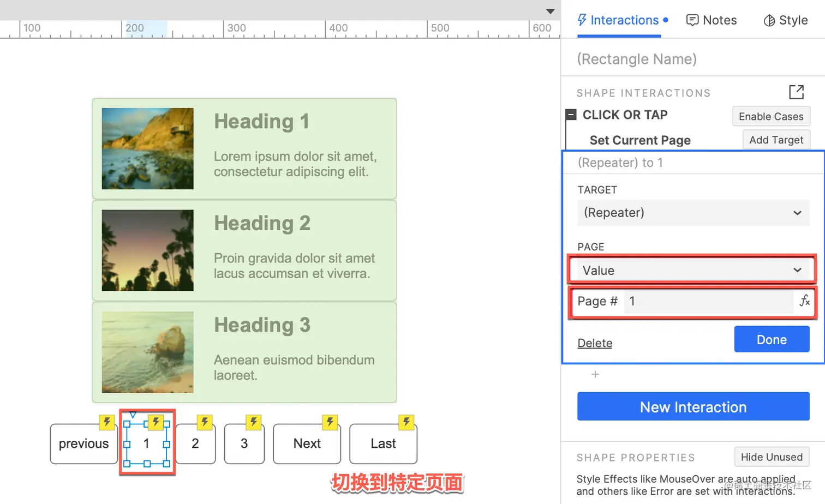This screenshot has height=504, width=825.
Task: Click the Heading 1 text
Action: (261, 121)
